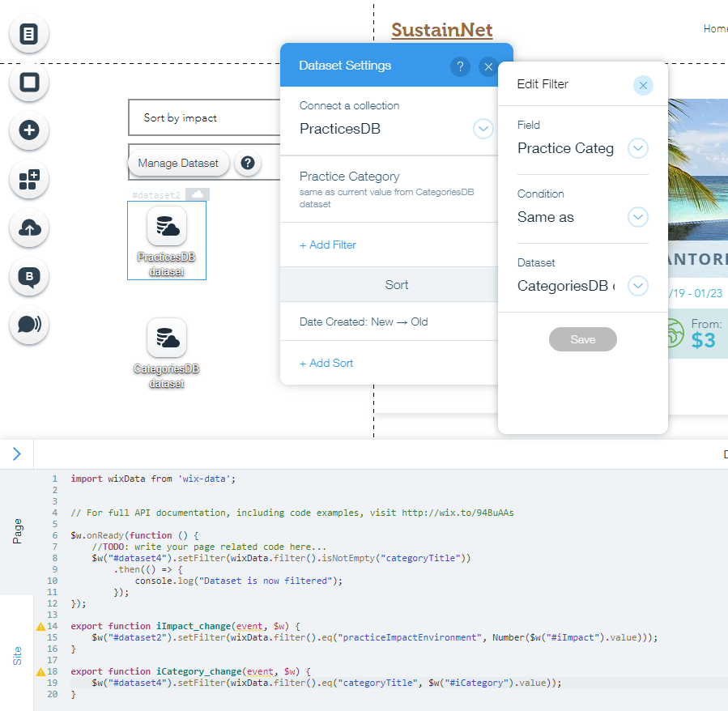
Task: Click the 'Edit Filter' panel title
Action: (543, 84)
